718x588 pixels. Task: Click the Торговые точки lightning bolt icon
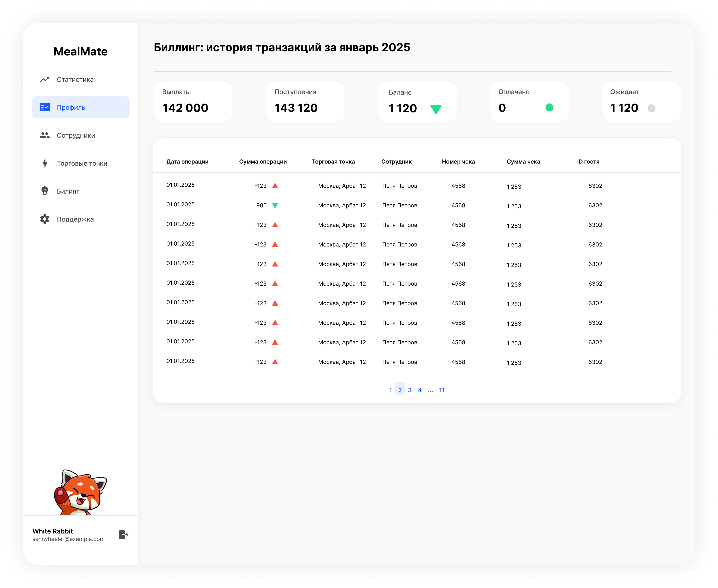(x=45, y=163)
